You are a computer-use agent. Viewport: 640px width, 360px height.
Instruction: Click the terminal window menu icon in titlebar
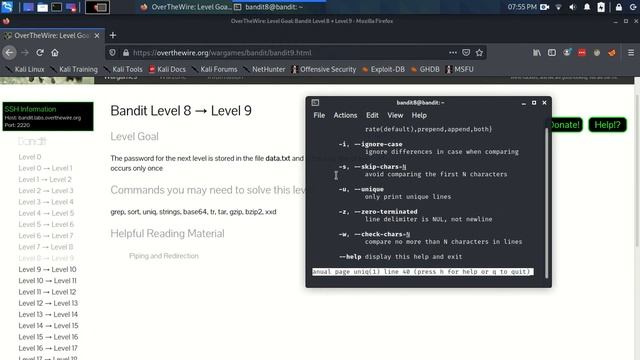click(x=315, y=102)
